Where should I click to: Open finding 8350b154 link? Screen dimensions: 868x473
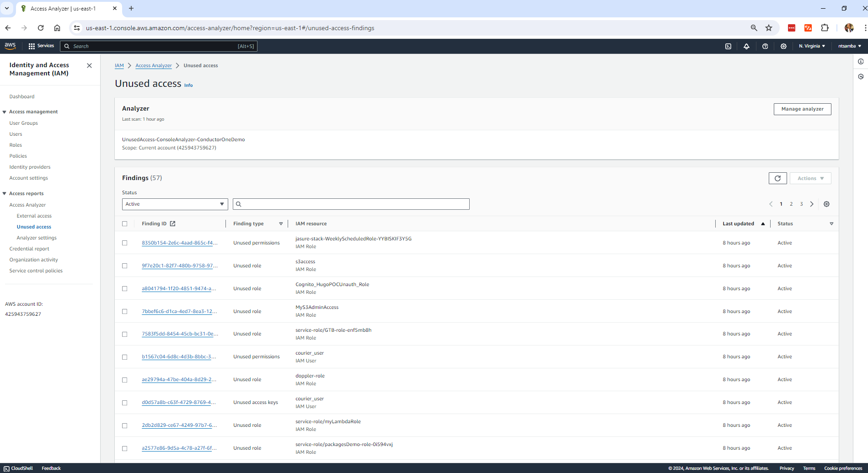pyautogui.click(x=179, y=243)
